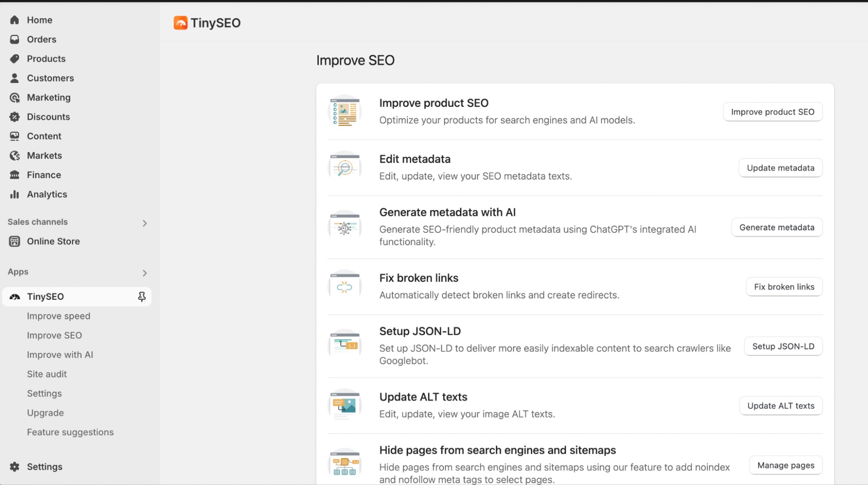The image size is (868, 485).
Task: Click the Fix broken links chain illustration
Action: 345,287
